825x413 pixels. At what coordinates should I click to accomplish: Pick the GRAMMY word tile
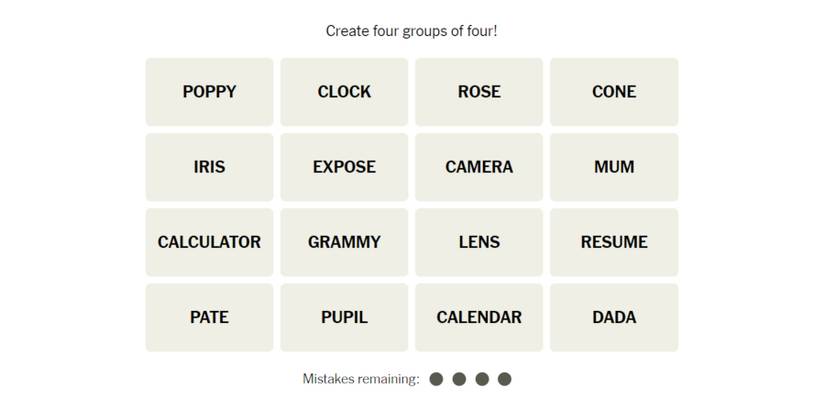(x=344, y=242)
